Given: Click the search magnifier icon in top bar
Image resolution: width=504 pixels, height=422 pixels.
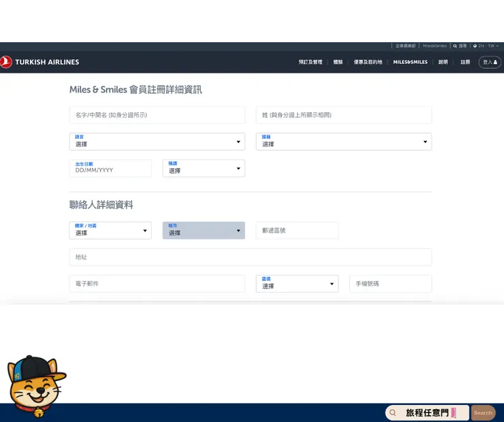Looking at the screenshot, I should point(455,46).
